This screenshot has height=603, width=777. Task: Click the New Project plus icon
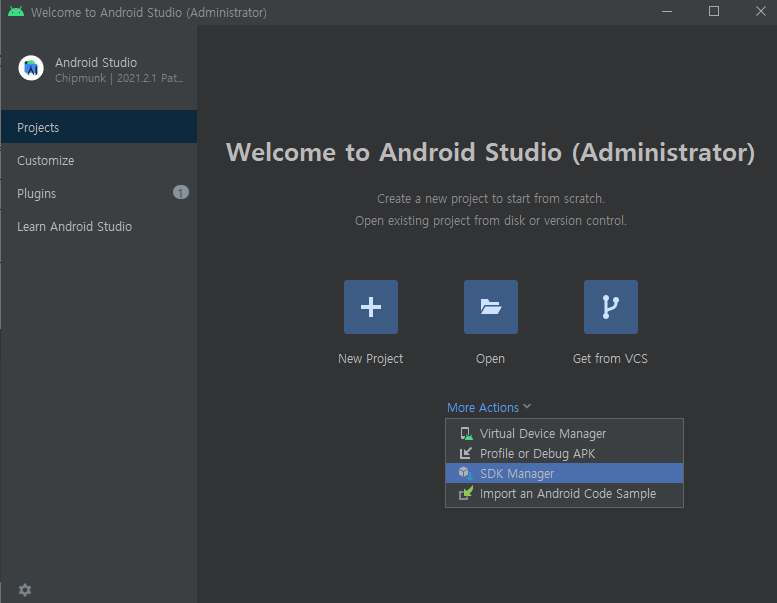point(371,307)
